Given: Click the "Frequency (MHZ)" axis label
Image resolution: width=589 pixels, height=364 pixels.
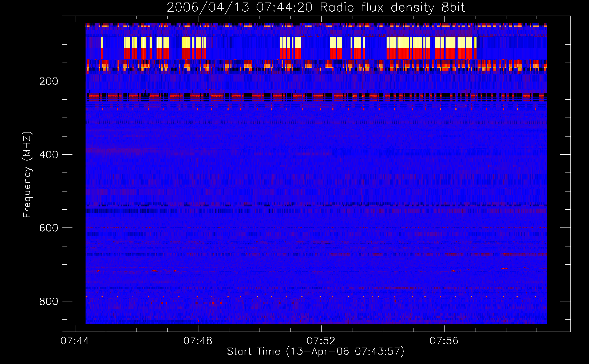Looking at the screenshot, I should click(27, 174).
